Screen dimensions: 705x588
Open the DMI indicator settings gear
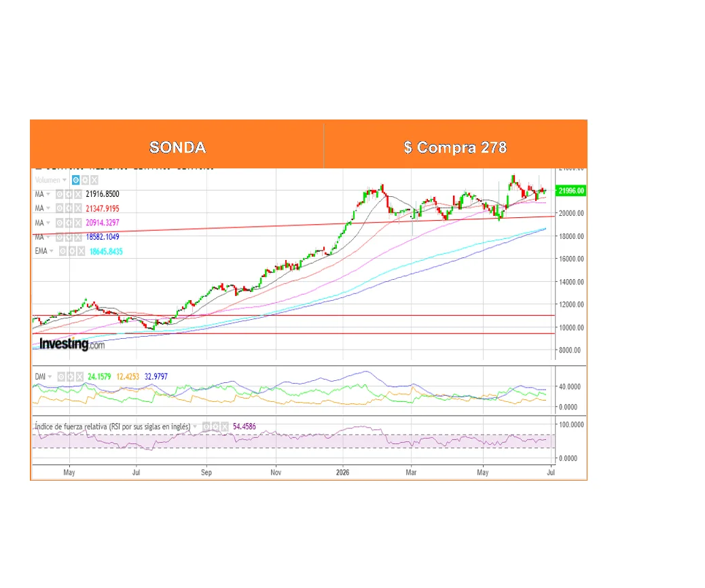(71, 377)
